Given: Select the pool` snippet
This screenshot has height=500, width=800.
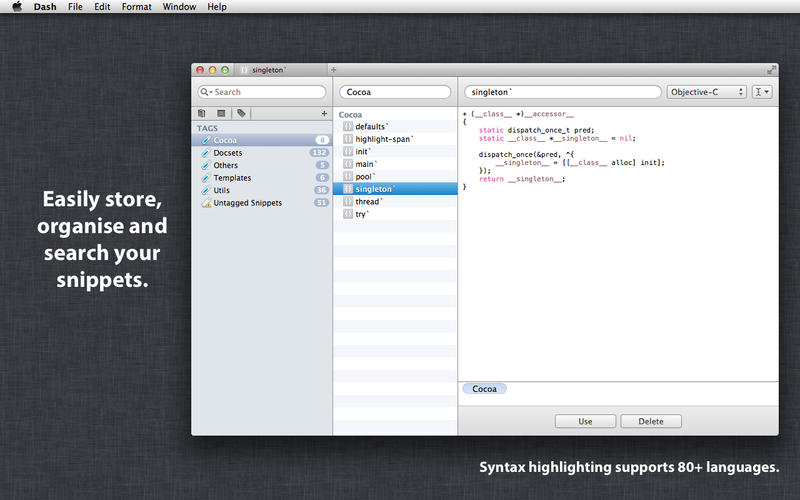Looking at the screenshot, I should pyautogui.click(x=395, y=177).
